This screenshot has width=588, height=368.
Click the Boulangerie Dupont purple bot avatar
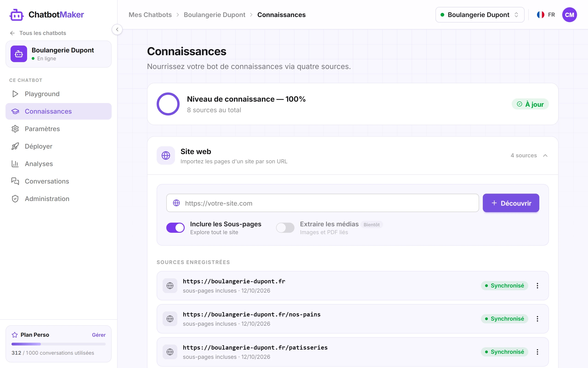coord(19,54)
